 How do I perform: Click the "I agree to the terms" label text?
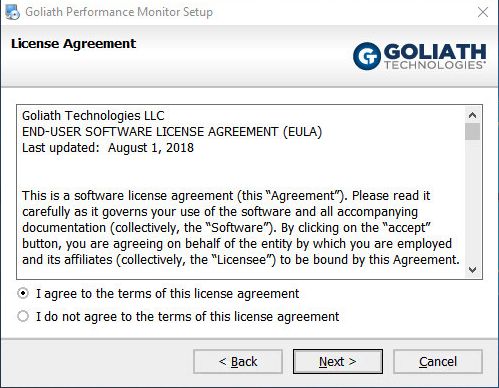[x=168, y=294]
